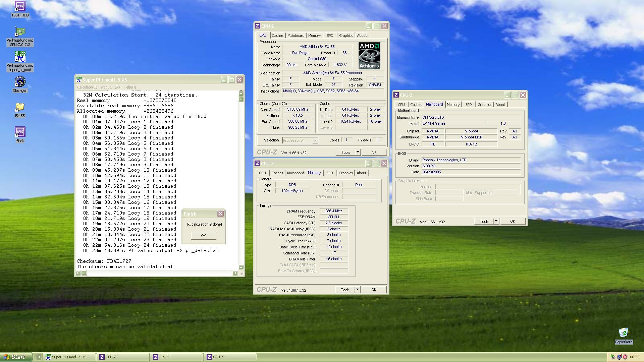Click Tools button in Mainboard CPU-Z window
644x362 pixels.
484,221
